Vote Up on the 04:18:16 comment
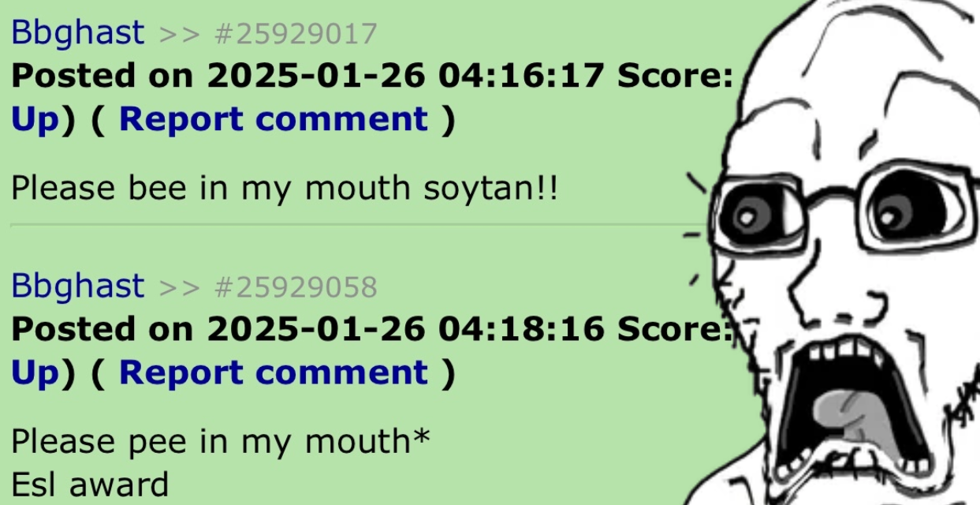 point(35,372)
